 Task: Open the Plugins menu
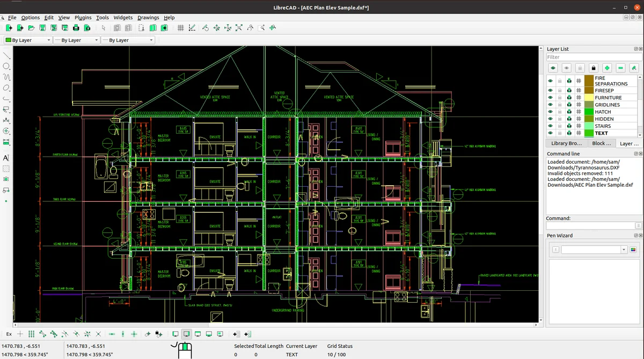[x=83, y=18]
